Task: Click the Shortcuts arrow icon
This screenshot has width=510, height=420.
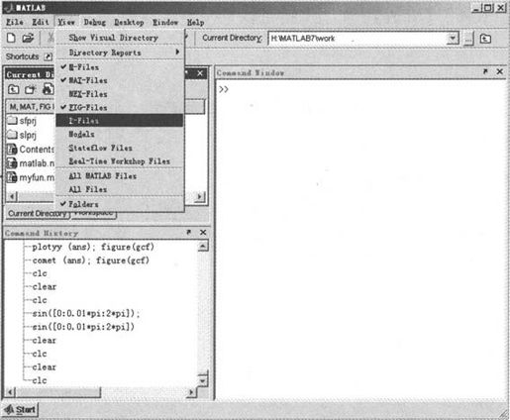Action: (x=49, y=56)
